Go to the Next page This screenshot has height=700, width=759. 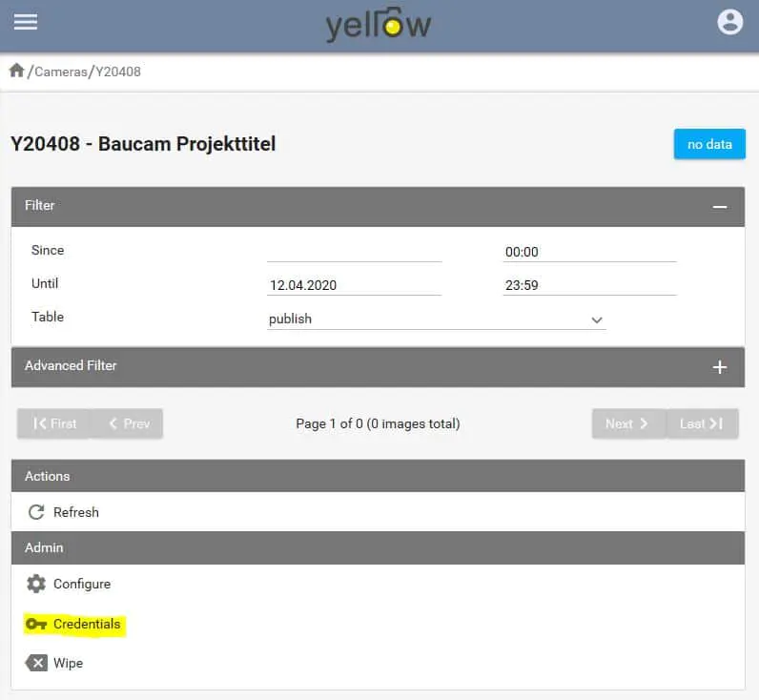(627, 423)
